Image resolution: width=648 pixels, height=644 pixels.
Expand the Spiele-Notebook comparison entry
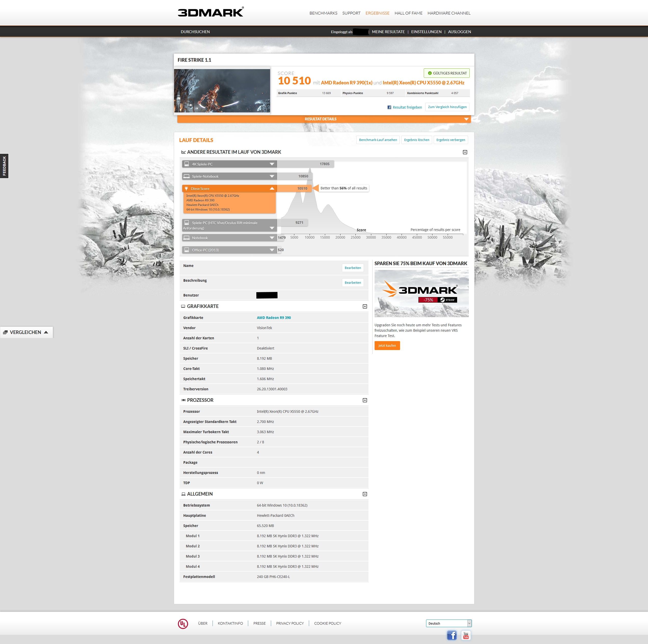coord(272,176)
